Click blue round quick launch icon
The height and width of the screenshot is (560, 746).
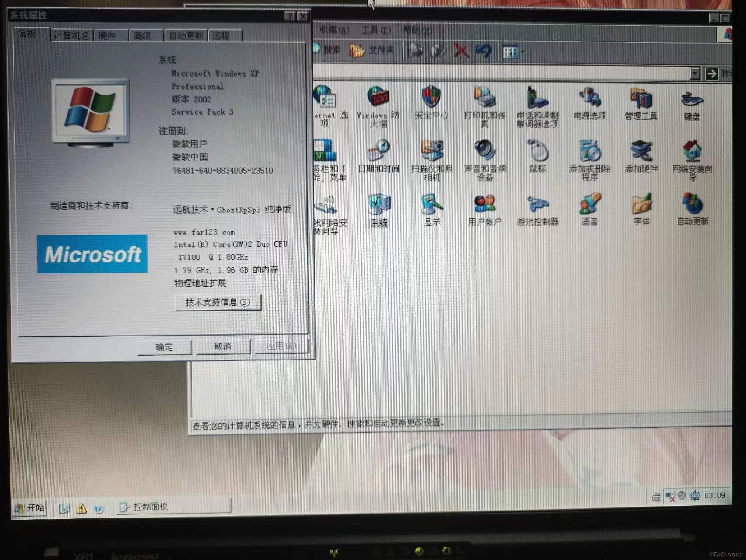click(99, 508)
